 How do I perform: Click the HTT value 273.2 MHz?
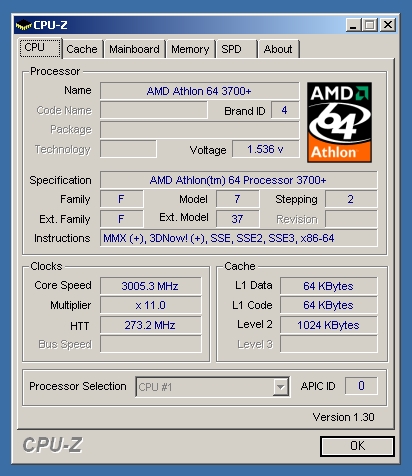tap(151, 325)
